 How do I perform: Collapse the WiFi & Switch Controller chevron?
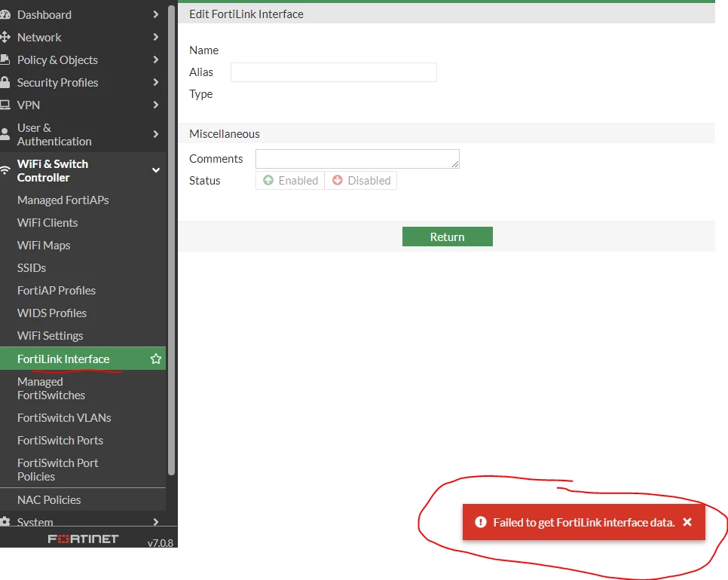pos(156,170)
